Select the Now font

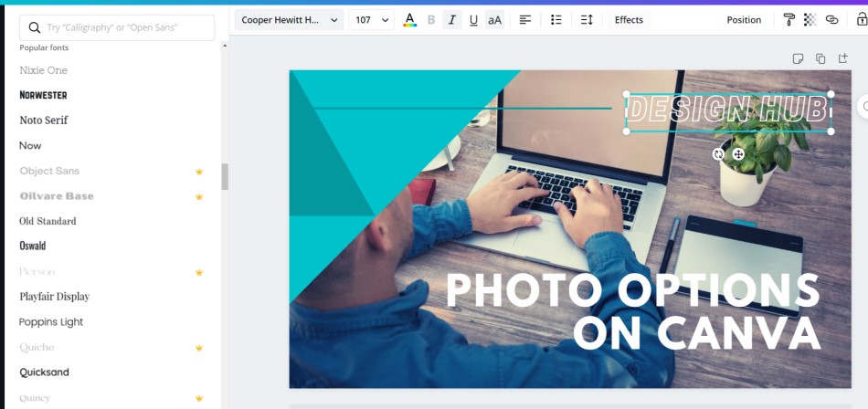coord(30,145)
